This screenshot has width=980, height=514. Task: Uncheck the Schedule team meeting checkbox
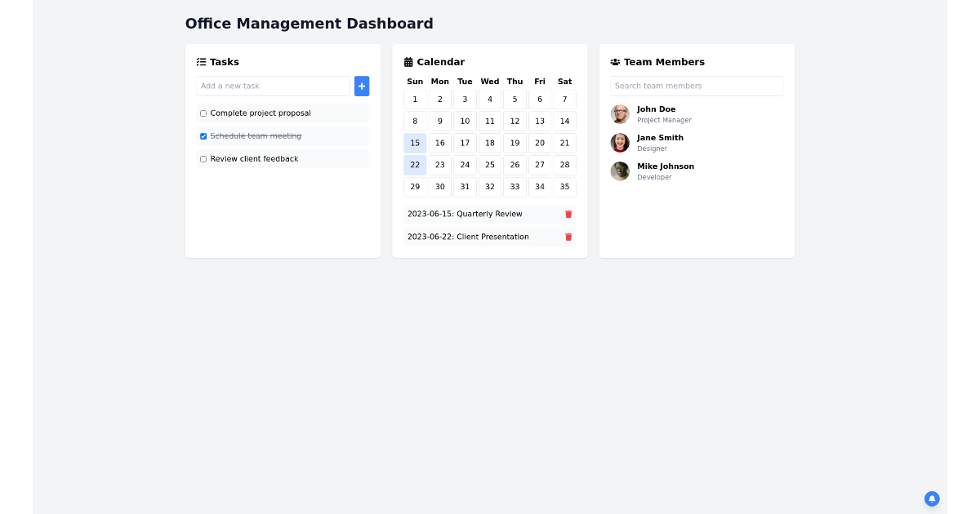pyautogui.click(x=203, y=135)
